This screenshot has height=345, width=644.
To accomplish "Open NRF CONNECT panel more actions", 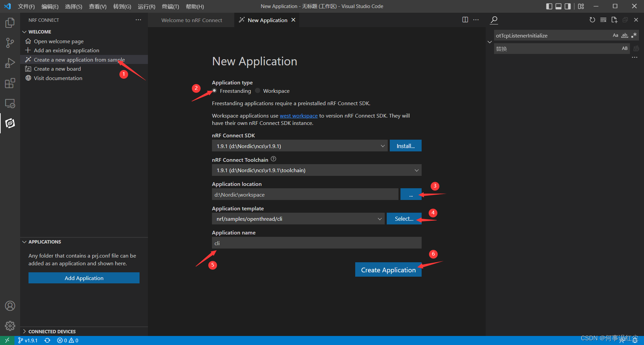I will 138,20.
